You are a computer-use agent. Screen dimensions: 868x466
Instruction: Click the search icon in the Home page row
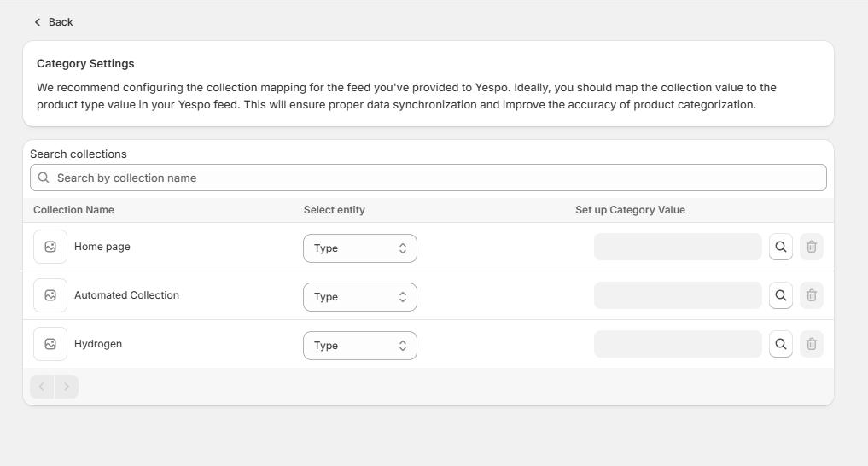click(781, 247)
